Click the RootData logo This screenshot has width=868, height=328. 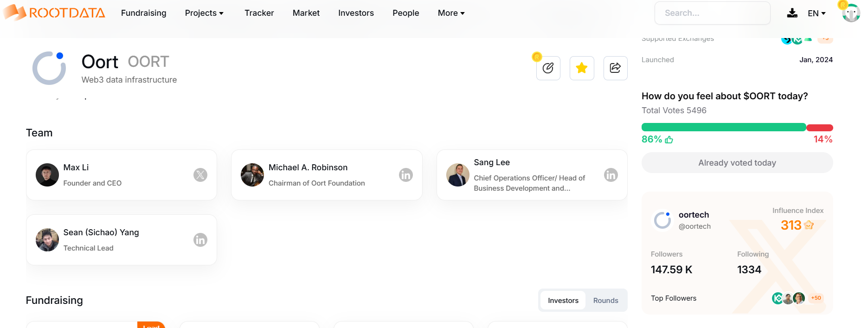[55, 13]
